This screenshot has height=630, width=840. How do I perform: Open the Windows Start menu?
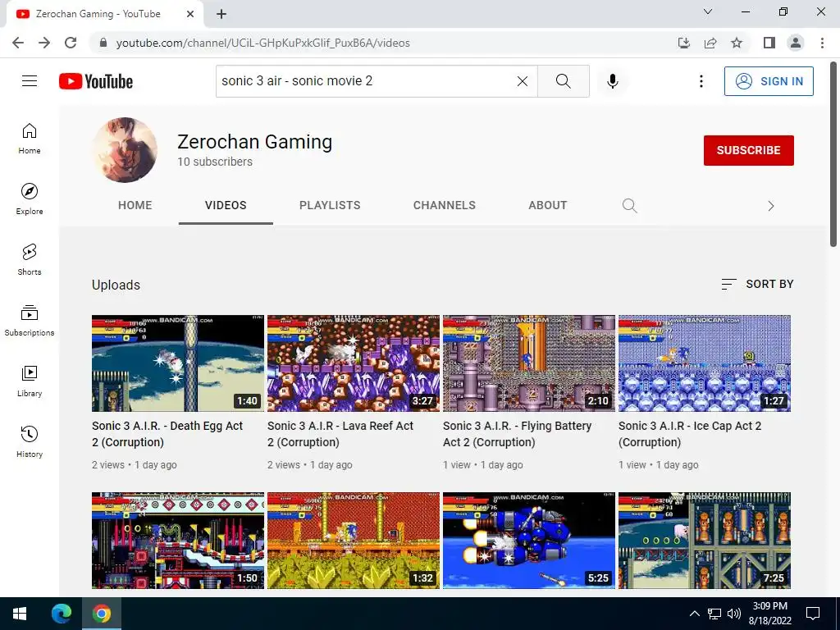[20, 614]
